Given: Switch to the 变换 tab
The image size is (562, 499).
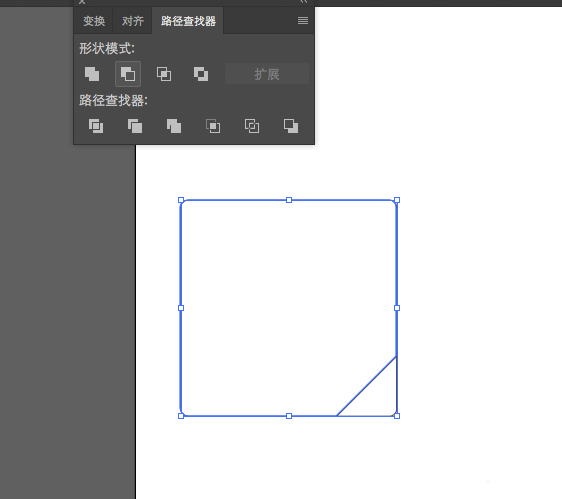Looking at the screenshot, I should 94,21.
